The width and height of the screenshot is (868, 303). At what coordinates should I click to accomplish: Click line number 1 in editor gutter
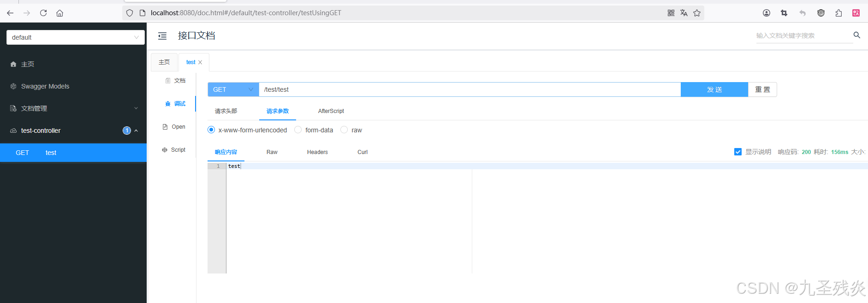click(218, 166)
